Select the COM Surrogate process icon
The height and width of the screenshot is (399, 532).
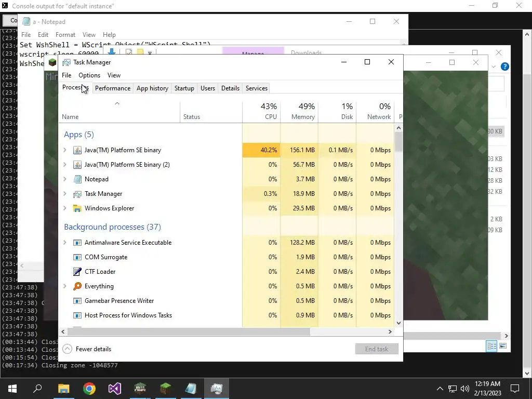(x=77, y=257)
